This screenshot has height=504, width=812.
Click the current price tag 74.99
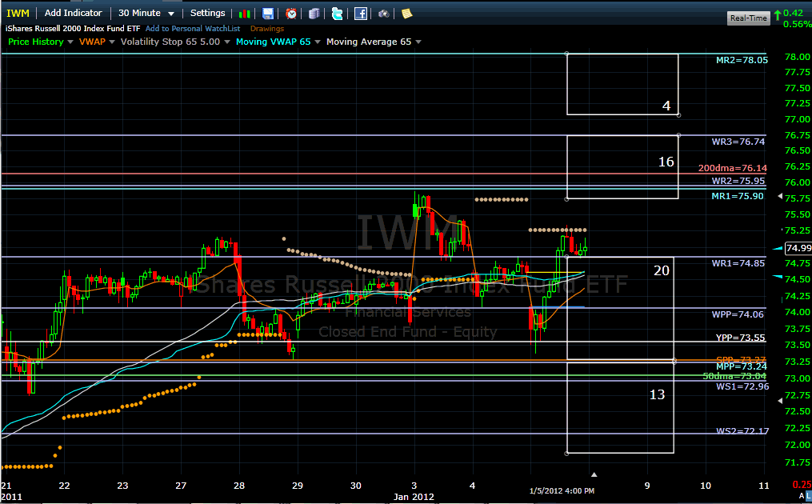tap(798, 248)
